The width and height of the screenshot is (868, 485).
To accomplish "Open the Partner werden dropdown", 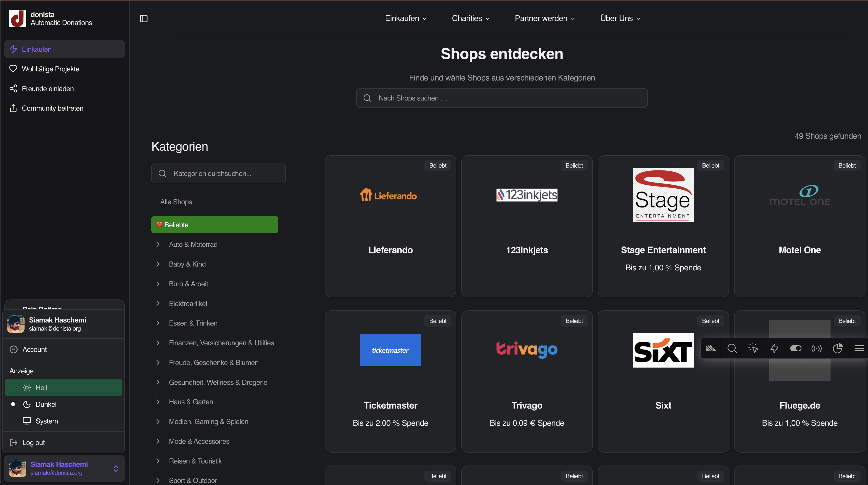I will tap(545, 18).
